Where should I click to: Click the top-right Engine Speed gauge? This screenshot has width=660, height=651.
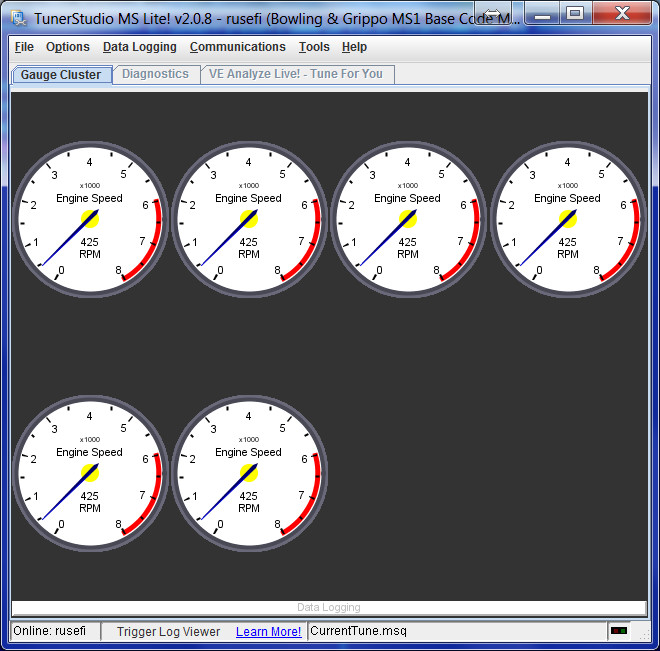[567, 219]
